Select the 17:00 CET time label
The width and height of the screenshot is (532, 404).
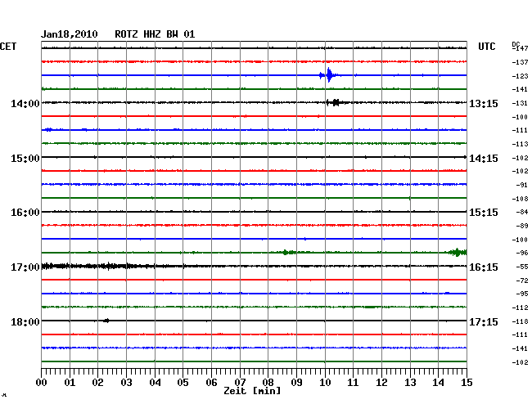[25, 267]
